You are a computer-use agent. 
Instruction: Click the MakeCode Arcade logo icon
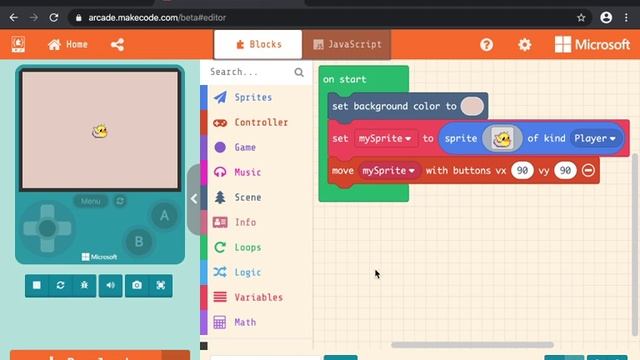[18, 44]
